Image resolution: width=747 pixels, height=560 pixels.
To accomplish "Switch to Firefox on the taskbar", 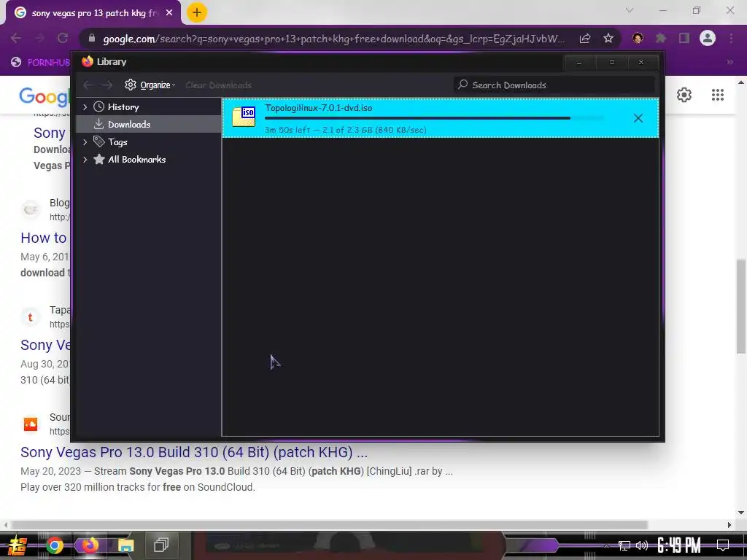I will pos(90,545).
